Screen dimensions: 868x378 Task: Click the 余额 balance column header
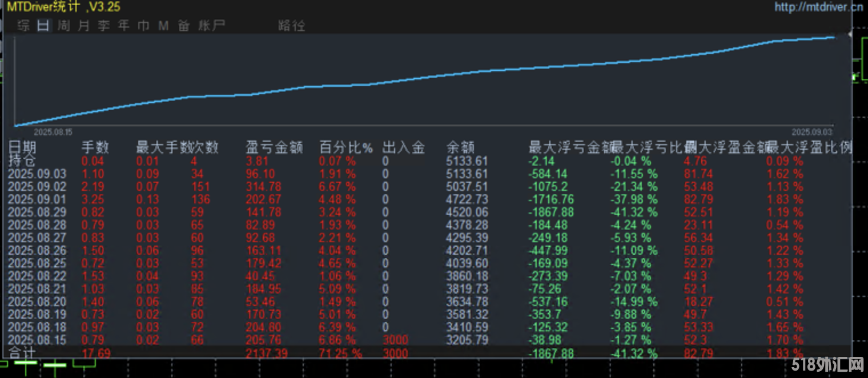pyautogui.click(x=461, y=147)
